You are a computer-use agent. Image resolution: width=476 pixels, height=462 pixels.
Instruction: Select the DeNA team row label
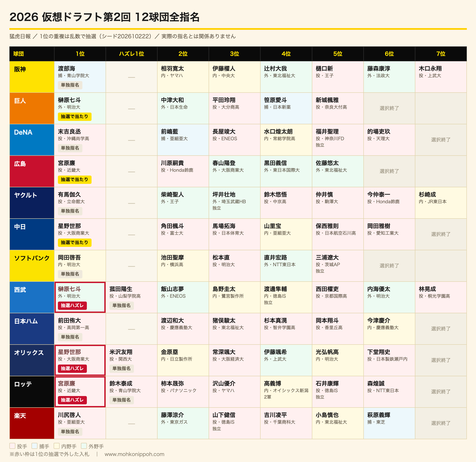32,140
